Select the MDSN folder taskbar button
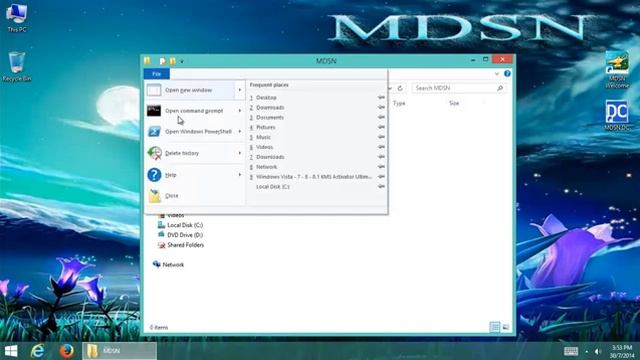The height and width of the screenshot is (360, 640). 120,351
